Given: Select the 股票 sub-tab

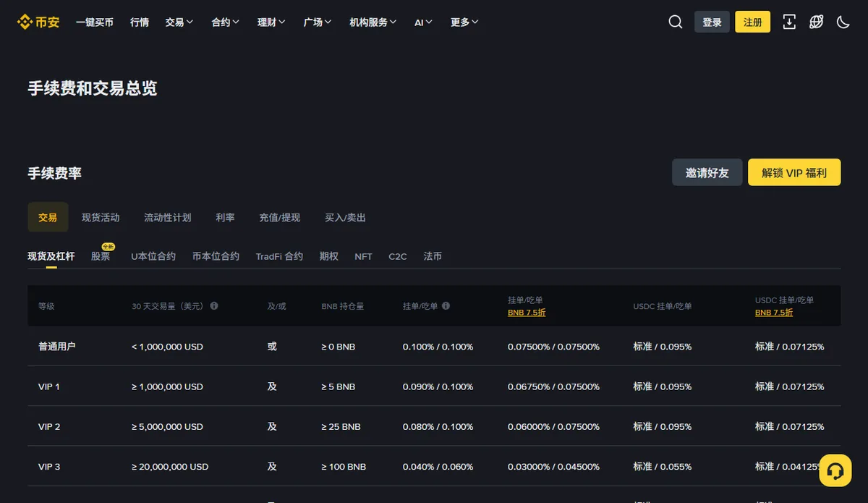Looking at the screenshot, I should coord(101,256).
